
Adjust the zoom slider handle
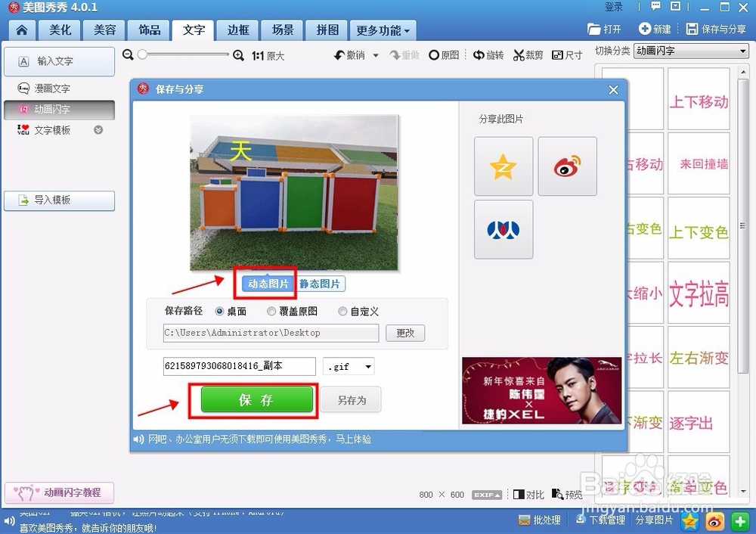pos(142,54)
